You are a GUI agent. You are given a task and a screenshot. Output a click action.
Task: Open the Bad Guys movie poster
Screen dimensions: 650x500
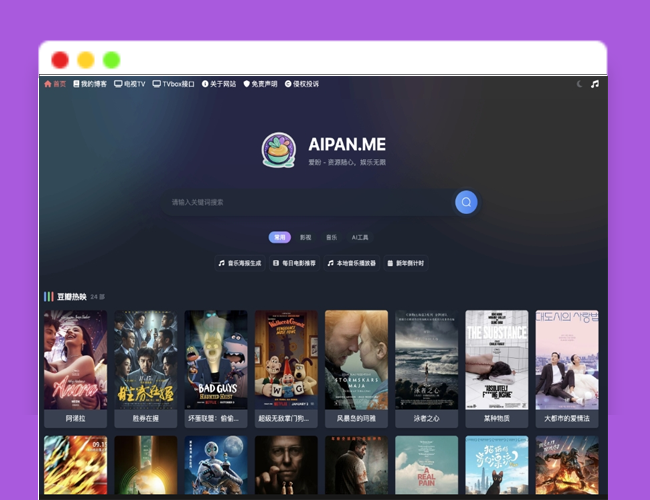pos(216,359)
